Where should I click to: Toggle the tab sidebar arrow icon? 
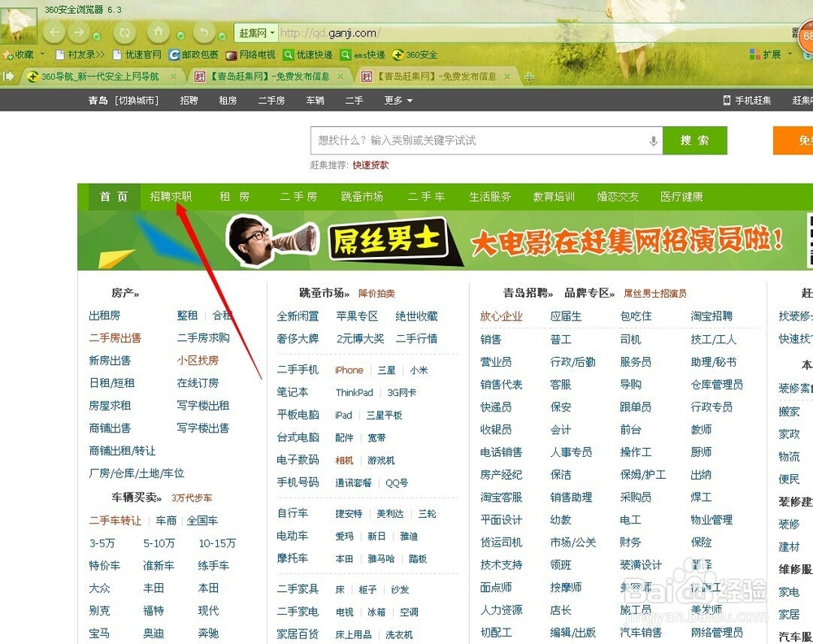click(x=8, y=76)
